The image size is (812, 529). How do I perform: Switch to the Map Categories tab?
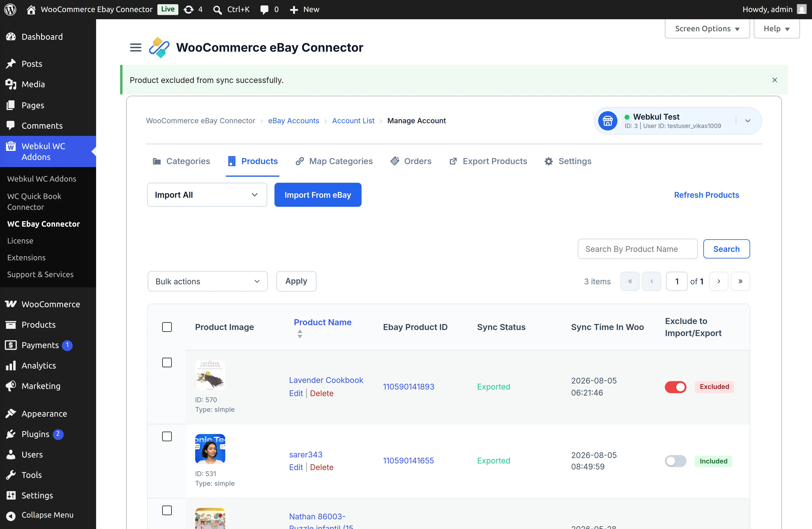[334, 161]
